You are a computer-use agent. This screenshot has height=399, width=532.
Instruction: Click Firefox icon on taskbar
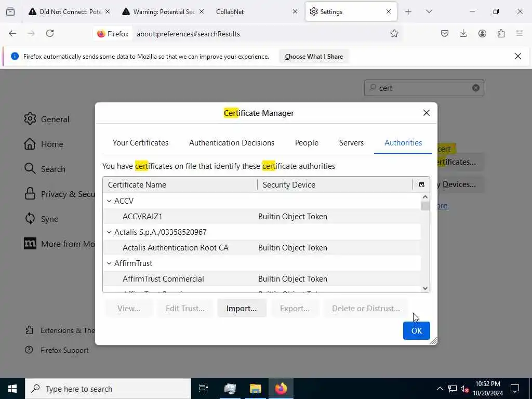coord(281,389)
